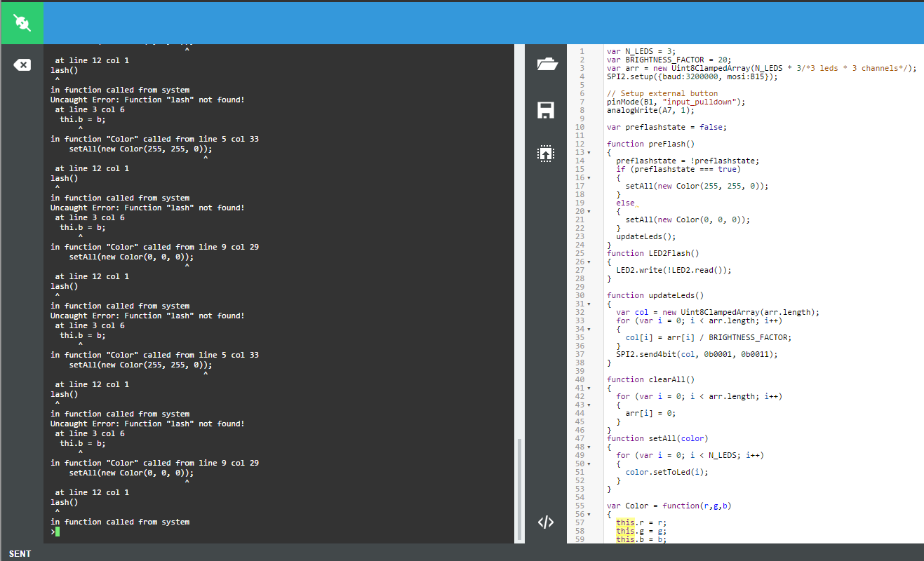Click the green connect plug icon
This screenshot has height=561, width=924.
22,23
